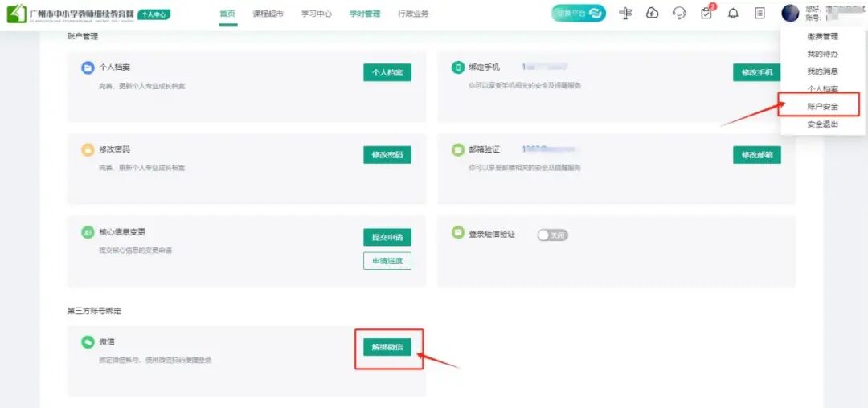Click the 核心信息变更 title text
Viewport: 868px width, 408px height.
(122, 232)
